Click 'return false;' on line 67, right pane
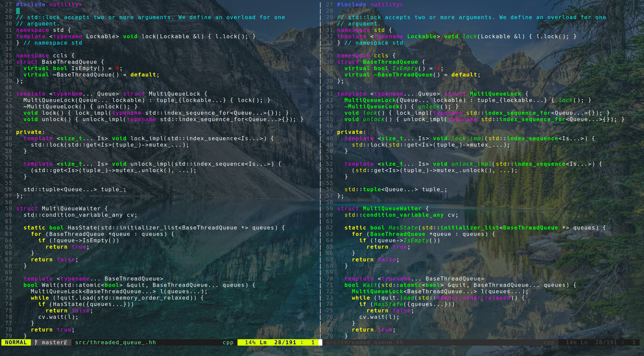 376,259
